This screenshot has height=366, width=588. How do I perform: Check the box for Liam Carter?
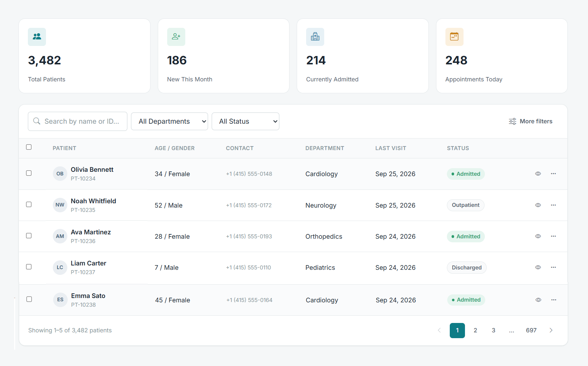[x=29, y=267]
